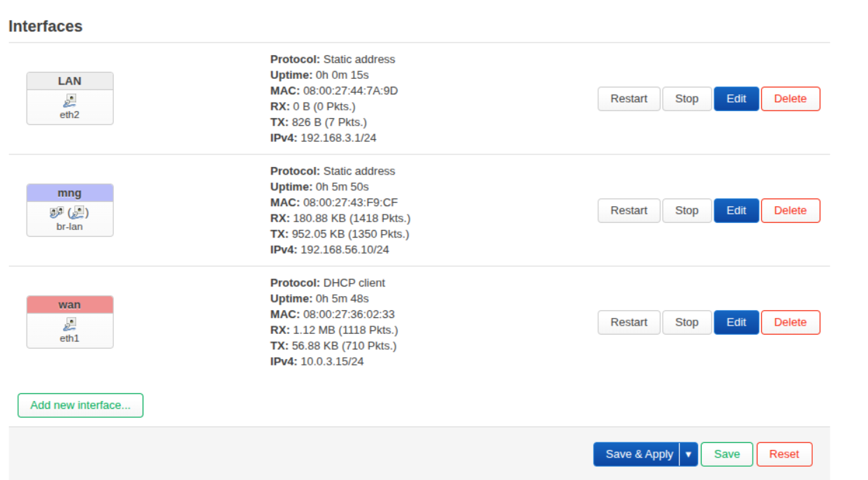Edit the LAN interface
868x480 pixels.
[736, 99]
